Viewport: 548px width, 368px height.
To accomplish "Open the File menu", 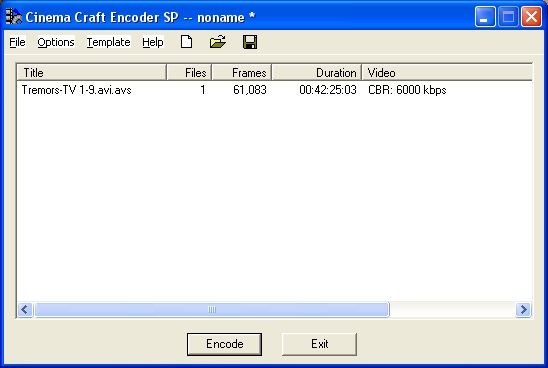I will point(17,42).
